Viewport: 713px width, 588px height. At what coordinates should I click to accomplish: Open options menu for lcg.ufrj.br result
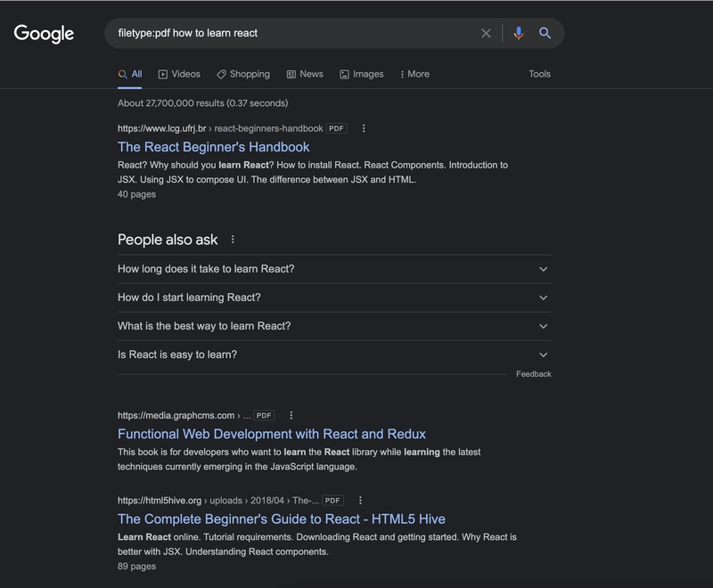364,128
